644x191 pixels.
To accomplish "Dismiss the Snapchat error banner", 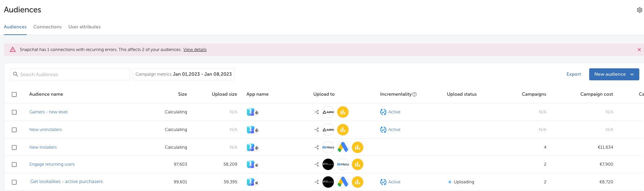I will click(639, 50).
